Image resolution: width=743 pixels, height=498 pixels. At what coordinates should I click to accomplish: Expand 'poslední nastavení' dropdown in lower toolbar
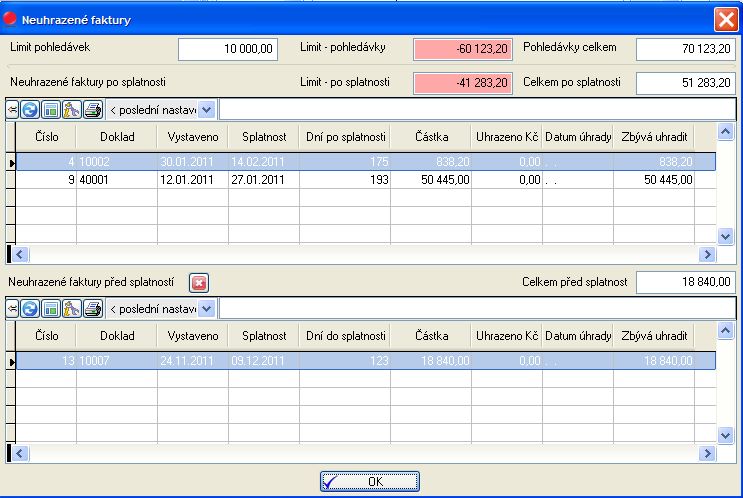click(207, 308)
